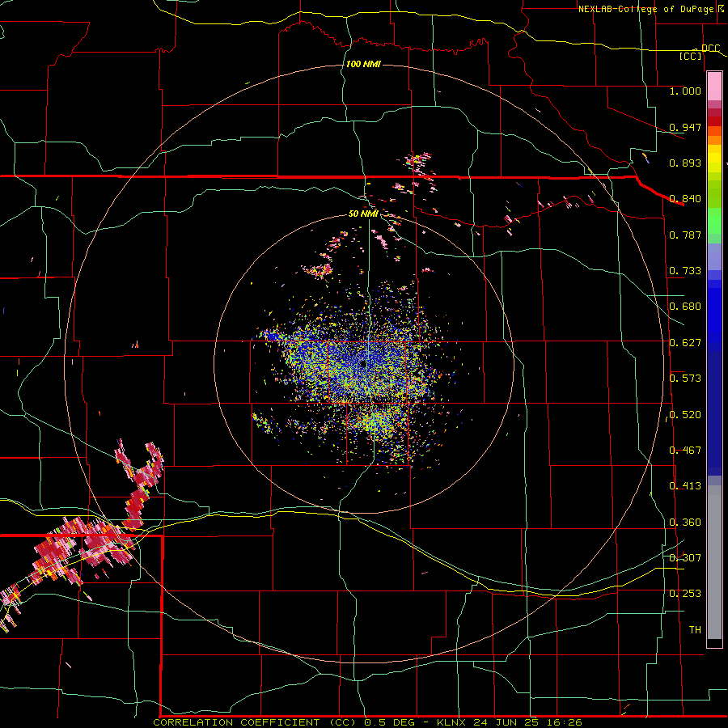Click the TH threshold label
Screen dimensions: 728x728
(x=695, y=630)
